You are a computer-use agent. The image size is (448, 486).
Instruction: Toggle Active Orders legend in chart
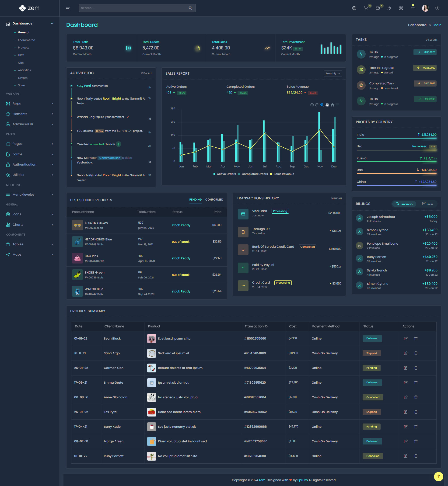pos(226,174)
